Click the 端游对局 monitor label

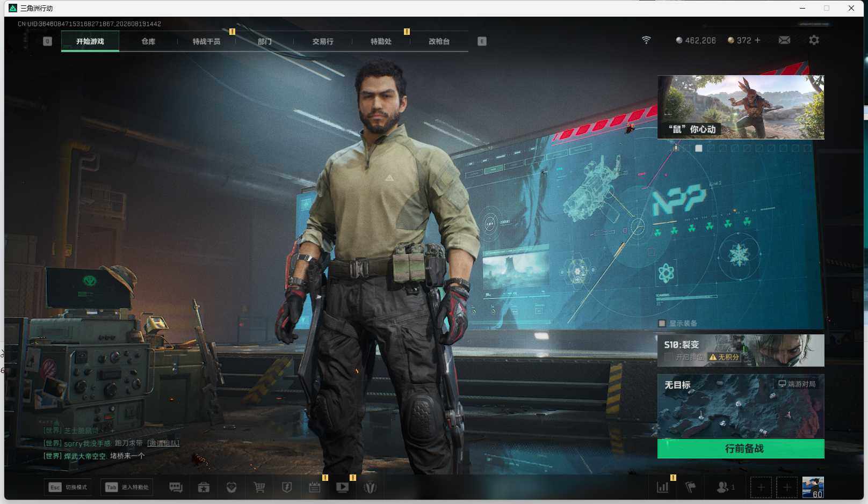tap(797, 384)
